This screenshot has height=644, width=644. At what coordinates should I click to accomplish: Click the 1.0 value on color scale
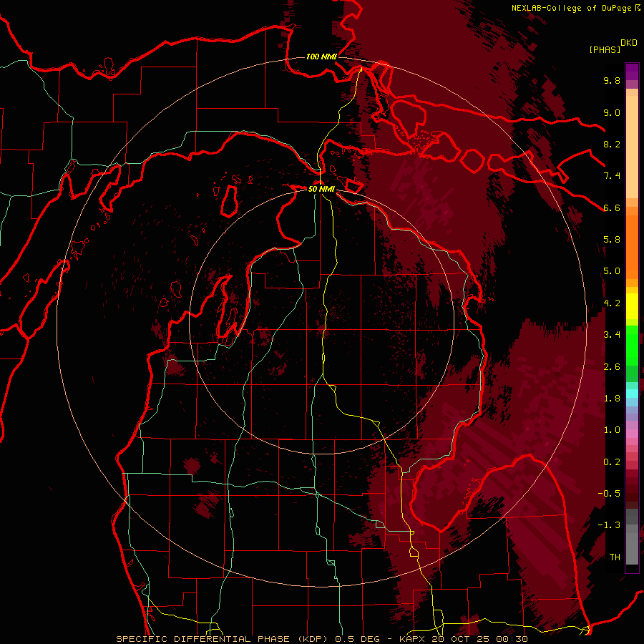coord(612,430)
